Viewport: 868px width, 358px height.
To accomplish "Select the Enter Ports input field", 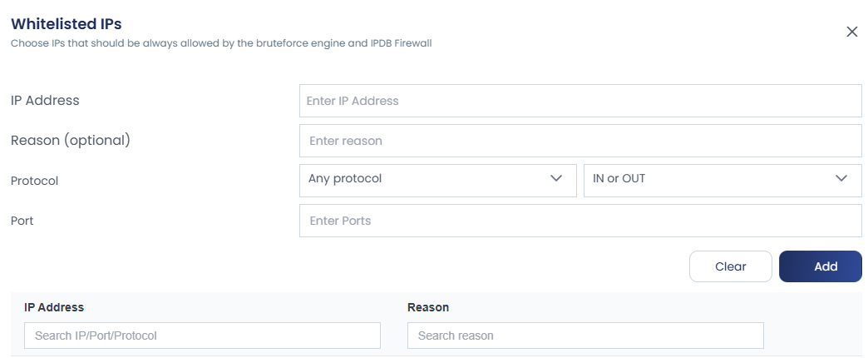I will (x=579, y=221).
